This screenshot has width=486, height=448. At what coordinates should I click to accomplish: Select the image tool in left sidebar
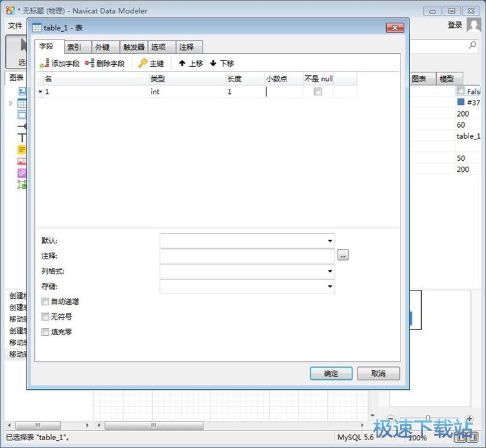(21, 161)
